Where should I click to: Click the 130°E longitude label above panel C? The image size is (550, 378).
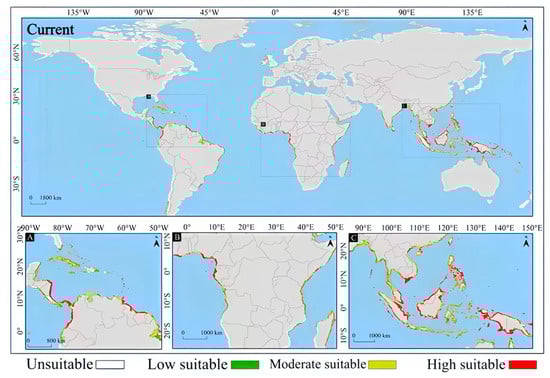[x=476, y=228]
